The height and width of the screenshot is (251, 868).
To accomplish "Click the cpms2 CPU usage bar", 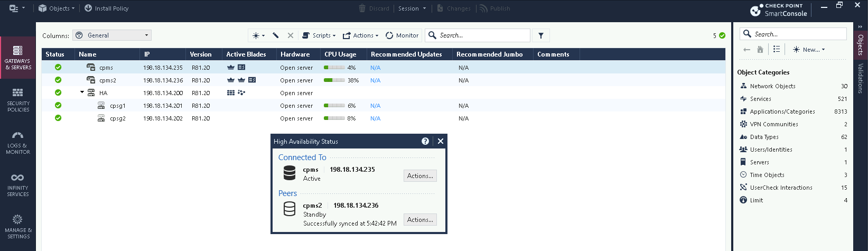I will click(334, 80).
